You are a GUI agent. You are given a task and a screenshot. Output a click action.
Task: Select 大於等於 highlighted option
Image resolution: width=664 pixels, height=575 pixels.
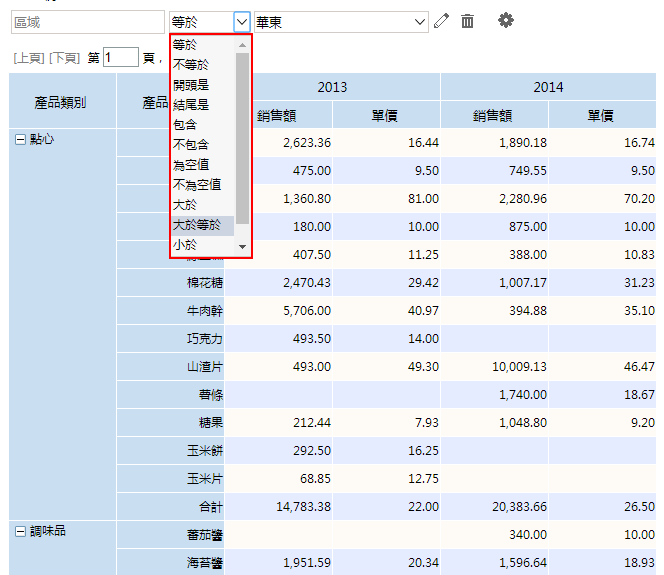[x=197, y=225]
